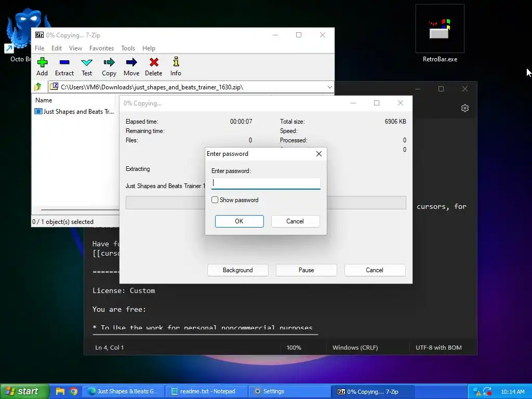Image resolution: width=532 pixels, height=399 pixels.
Task: Switch to Settings taskbar item
Action: [x=289, y=391]
